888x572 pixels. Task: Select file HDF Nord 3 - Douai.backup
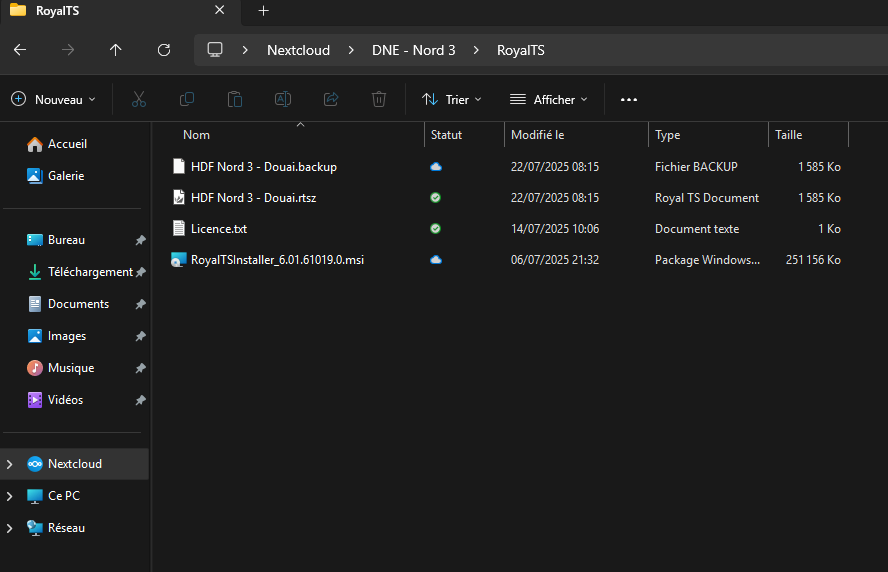tap(264, 167)
